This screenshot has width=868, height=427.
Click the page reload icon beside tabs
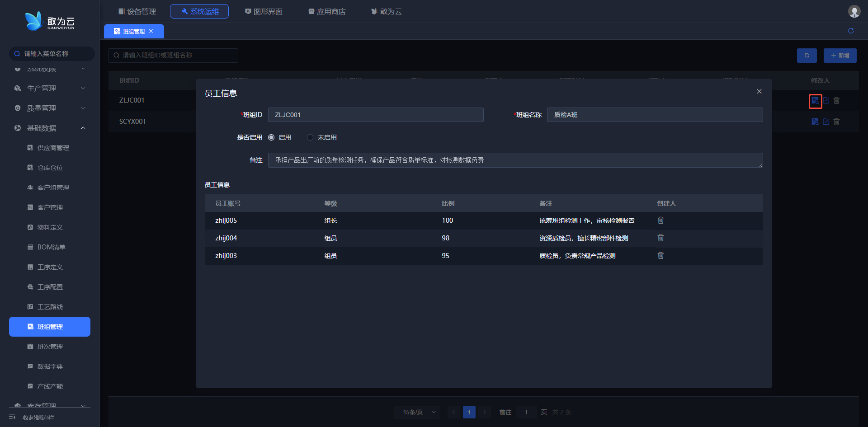[x=851, y=31]
